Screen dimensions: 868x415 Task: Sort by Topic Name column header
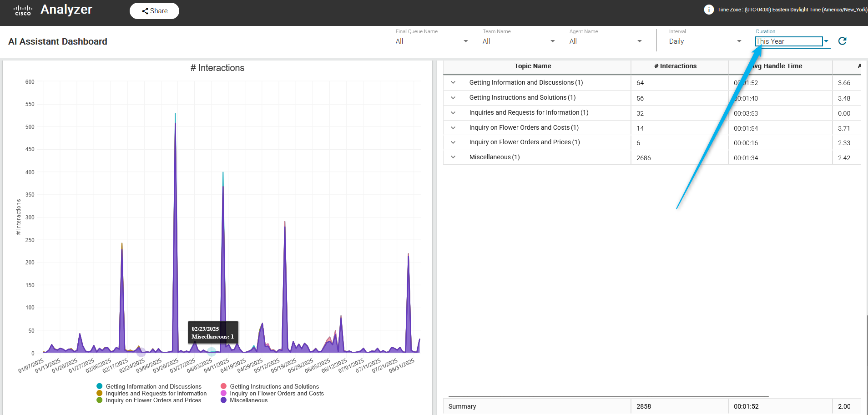click(532, 66)
